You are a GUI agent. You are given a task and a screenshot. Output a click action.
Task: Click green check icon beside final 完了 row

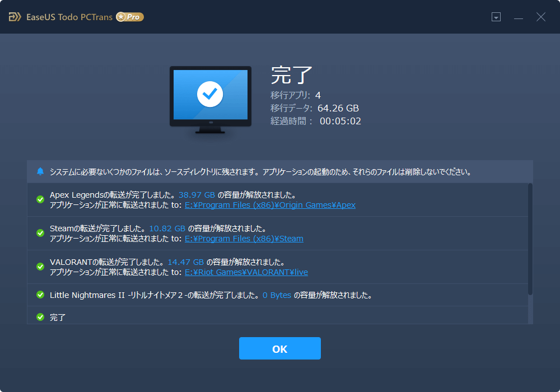40,317
